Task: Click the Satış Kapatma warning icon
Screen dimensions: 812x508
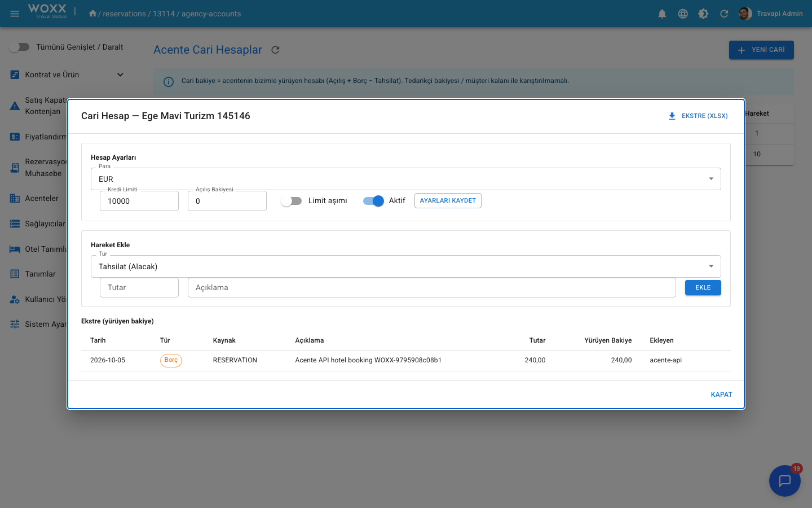Action: pyautogui.click(x=15, y=106)
